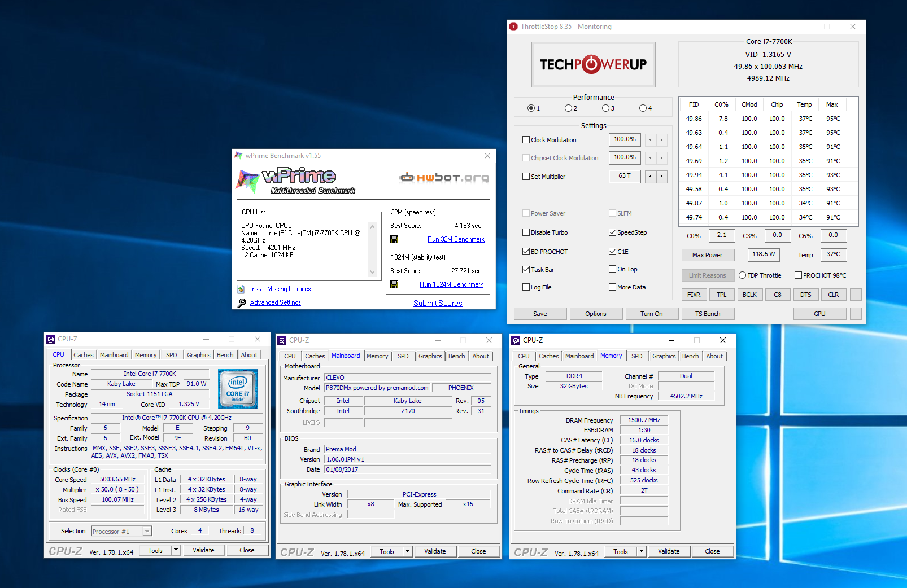907x588 pixels.
Task: Click the HWBOT.org logo in wPrime
Action: pos(444,178)
